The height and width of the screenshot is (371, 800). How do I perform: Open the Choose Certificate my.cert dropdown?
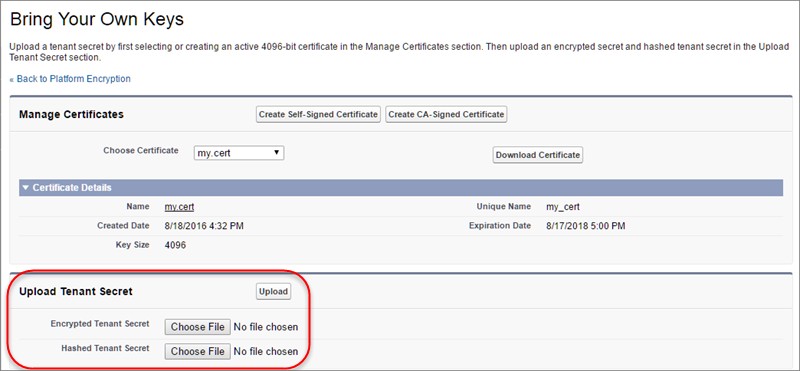(239, 153)
